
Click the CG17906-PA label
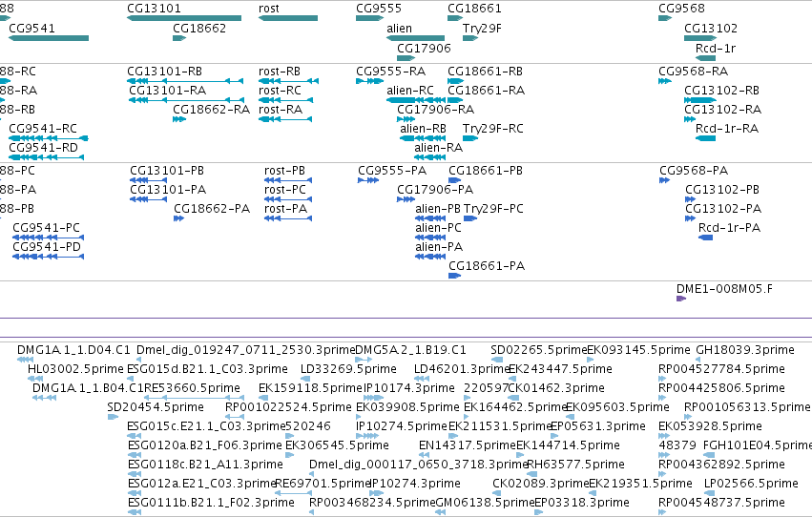click(x=435, y=190)
